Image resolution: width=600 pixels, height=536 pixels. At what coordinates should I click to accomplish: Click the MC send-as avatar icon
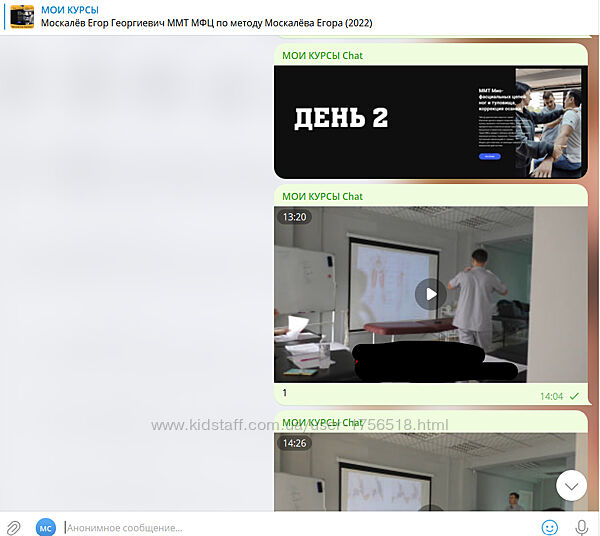tap(45, 526)
